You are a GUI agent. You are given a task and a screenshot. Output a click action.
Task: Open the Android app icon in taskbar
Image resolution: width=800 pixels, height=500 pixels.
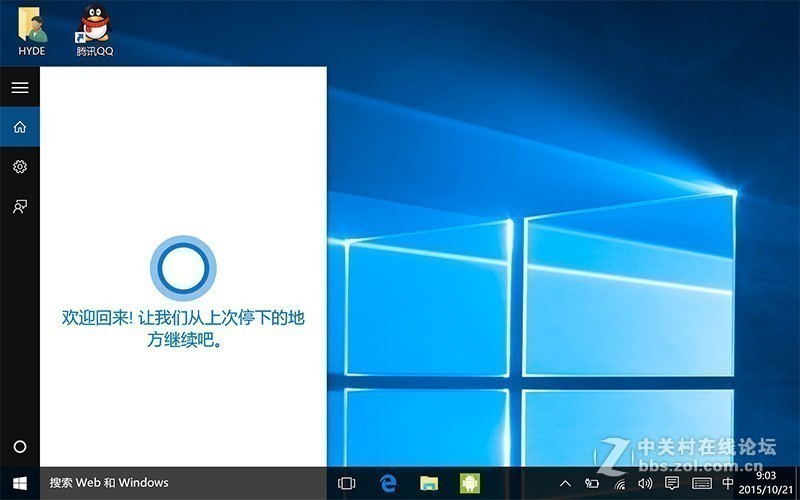470,483
